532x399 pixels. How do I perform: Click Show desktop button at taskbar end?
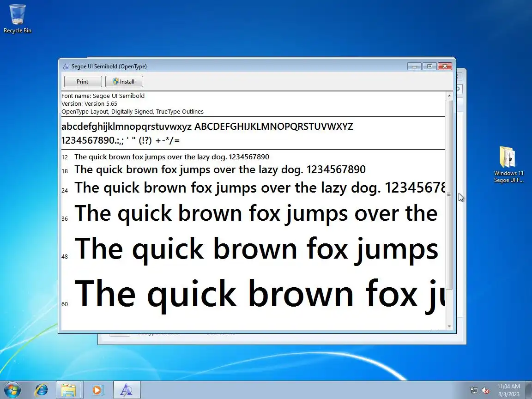[x=529, y=390]
